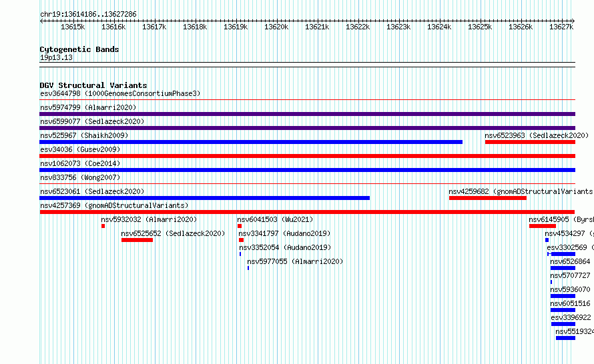Select the nsv5974799 (Almarri2020) purple variant bar

pos(307,114)
